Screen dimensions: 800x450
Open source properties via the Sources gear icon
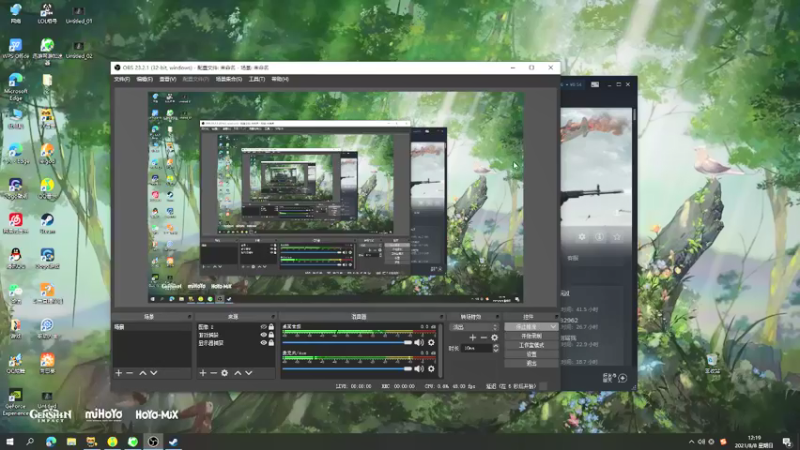click(x=224, y=373)
